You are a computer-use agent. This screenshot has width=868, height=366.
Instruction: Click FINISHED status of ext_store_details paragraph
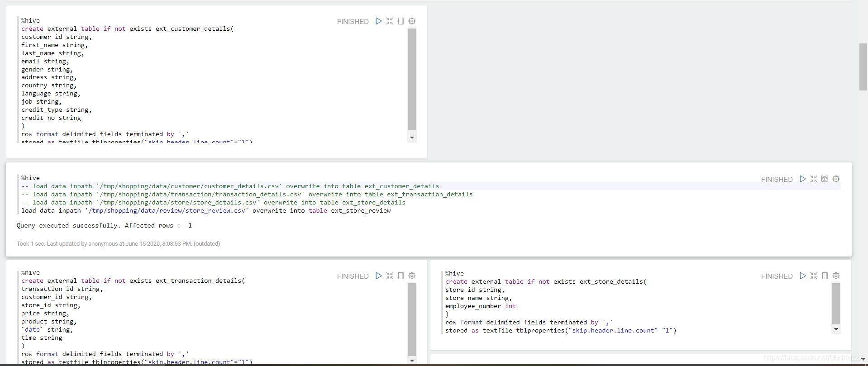(x=777, y=276)
